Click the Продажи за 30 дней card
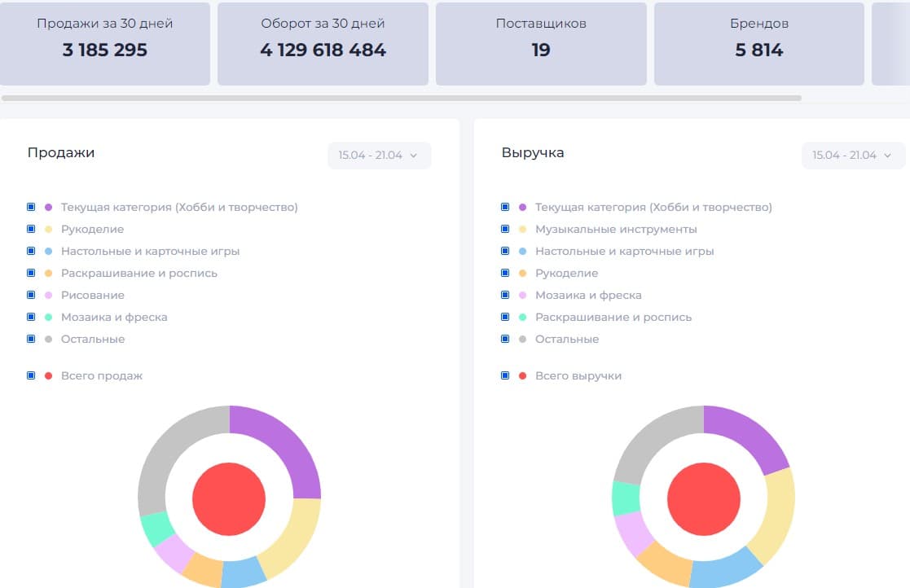Viewport: 910px width, 588px height. point(105,43)
